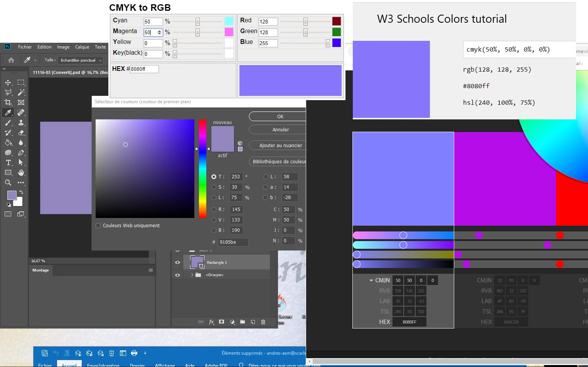This screenshot has height=367, width=588.
Task: Open Outlook quick access customize arrow
Action: (x=145, y=353)
